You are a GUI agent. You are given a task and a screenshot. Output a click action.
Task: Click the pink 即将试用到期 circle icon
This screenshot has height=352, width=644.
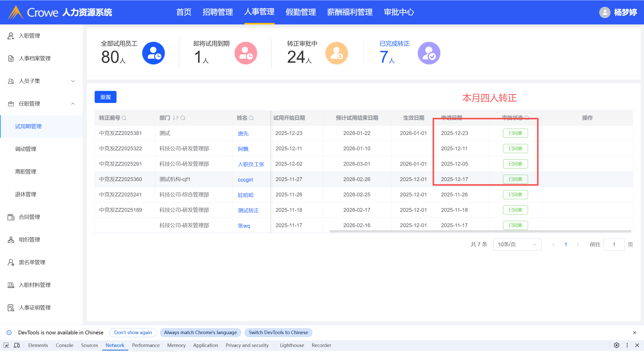coord(246,53)
